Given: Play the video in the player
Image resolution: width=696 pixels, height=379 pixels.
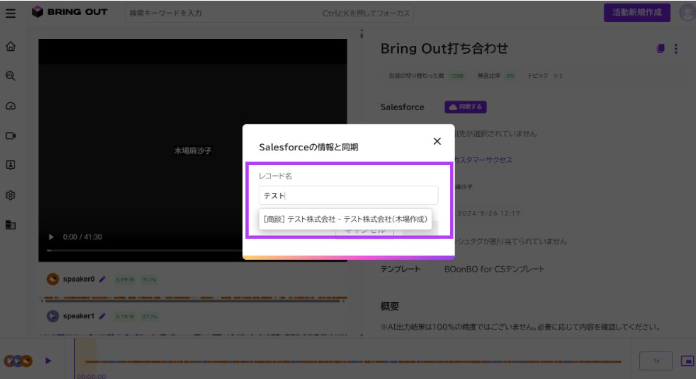Looking at the screenshot, I should pyautogui.click(x=51, y=237).
